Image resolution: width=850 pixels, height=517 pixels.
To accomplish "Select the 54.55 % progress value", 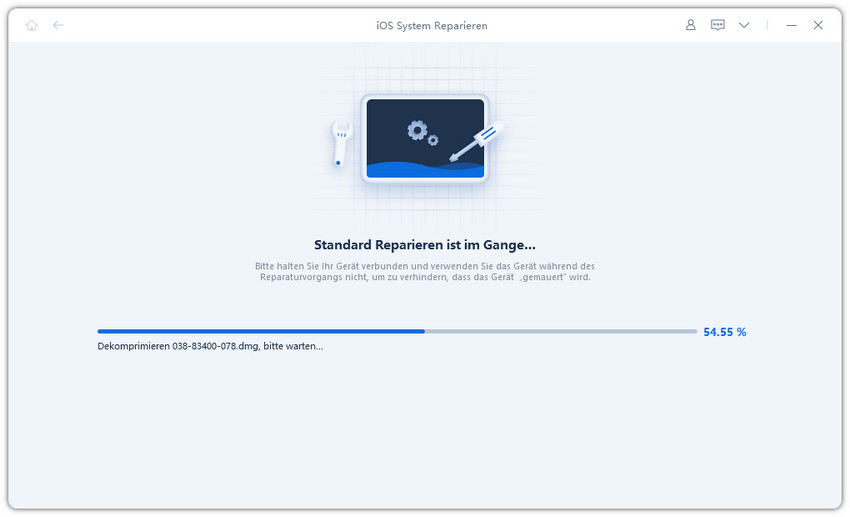I will (725, 332).
